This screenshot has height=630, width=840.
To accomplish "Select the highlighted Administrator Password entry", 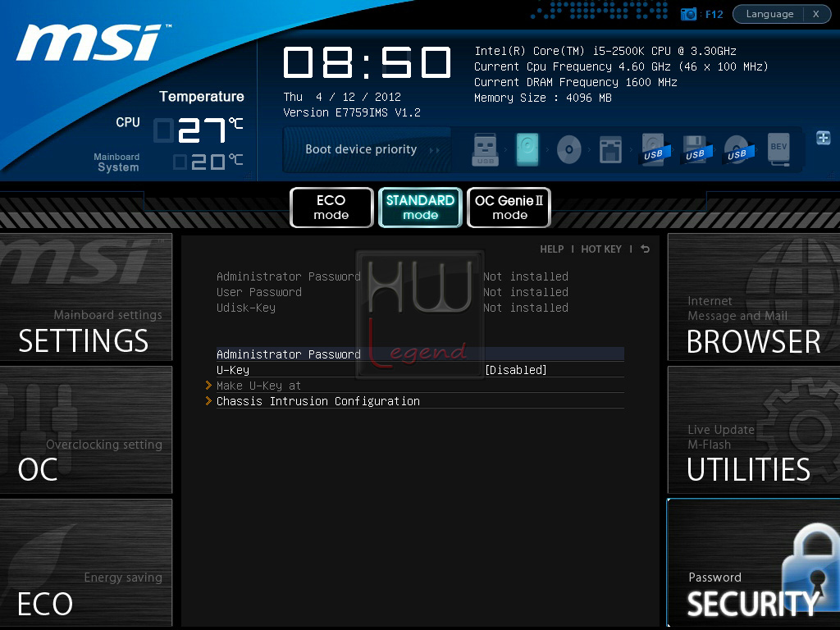I will (x=420, y=354).
